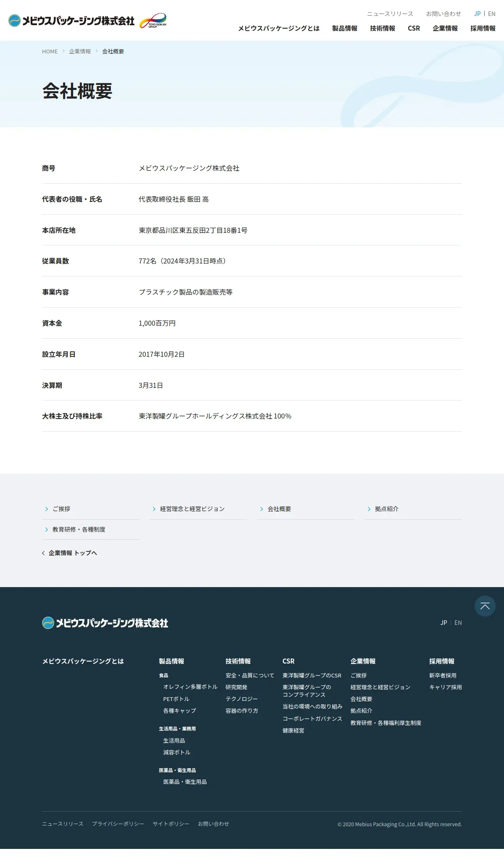
Task: Open ご挨拶 in footer 企業情報 list
Action: (359, 675)
